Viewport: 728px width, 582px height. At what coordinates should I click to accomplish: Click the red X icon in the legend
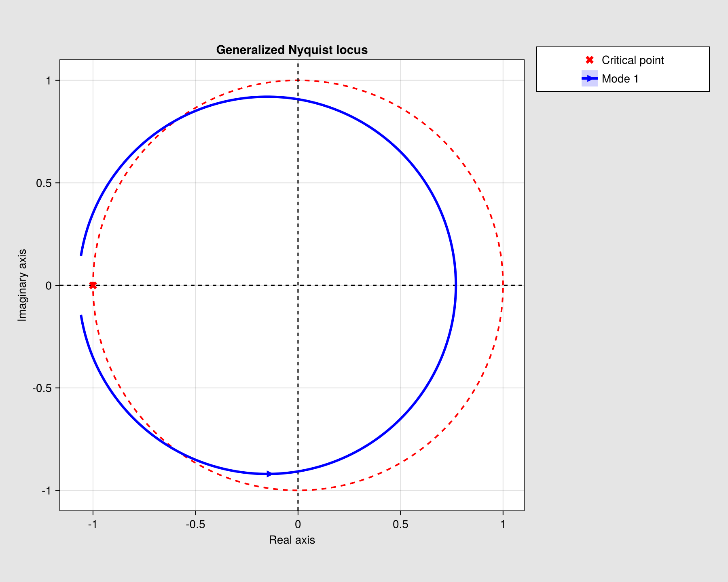click(x=590, y=60)
